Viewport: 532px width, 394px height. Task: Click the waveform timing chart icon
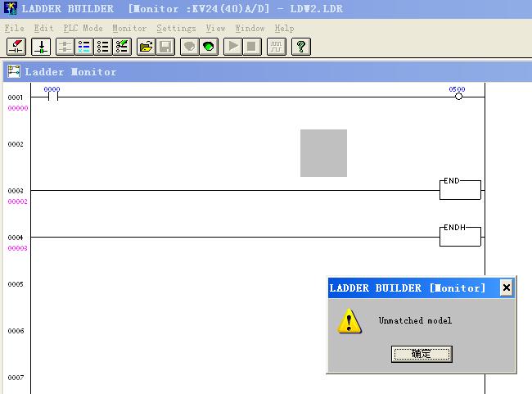tap(277, 46)
